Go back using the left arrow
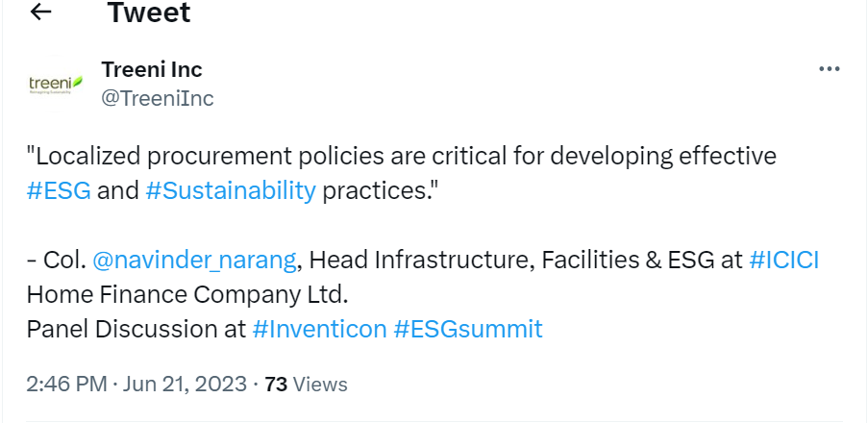The image size is (868, 423). click(x=41, y=13)
